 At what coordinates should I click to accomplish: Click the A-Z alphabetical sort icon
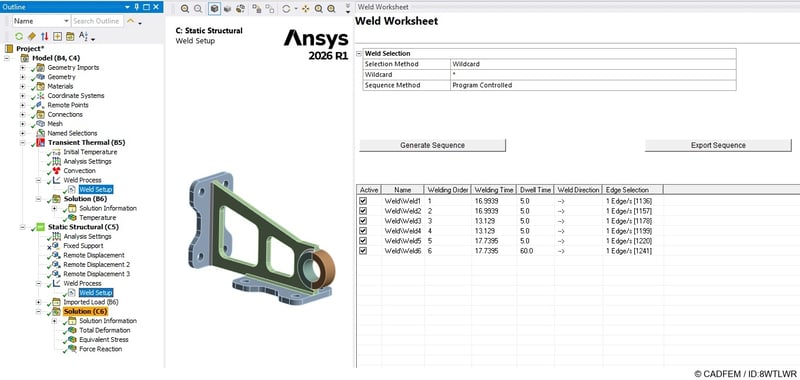pyautogui.click(x=84, y=36)
